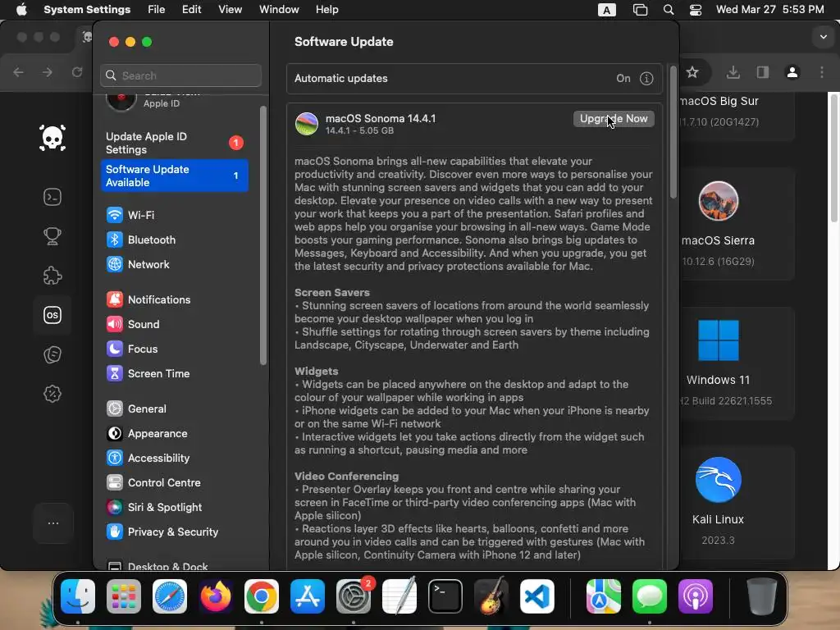The width and height of the screenshot is (840, 630).
Task: Click the trophy icon in the browser sidebar
Action: point(52,236)
